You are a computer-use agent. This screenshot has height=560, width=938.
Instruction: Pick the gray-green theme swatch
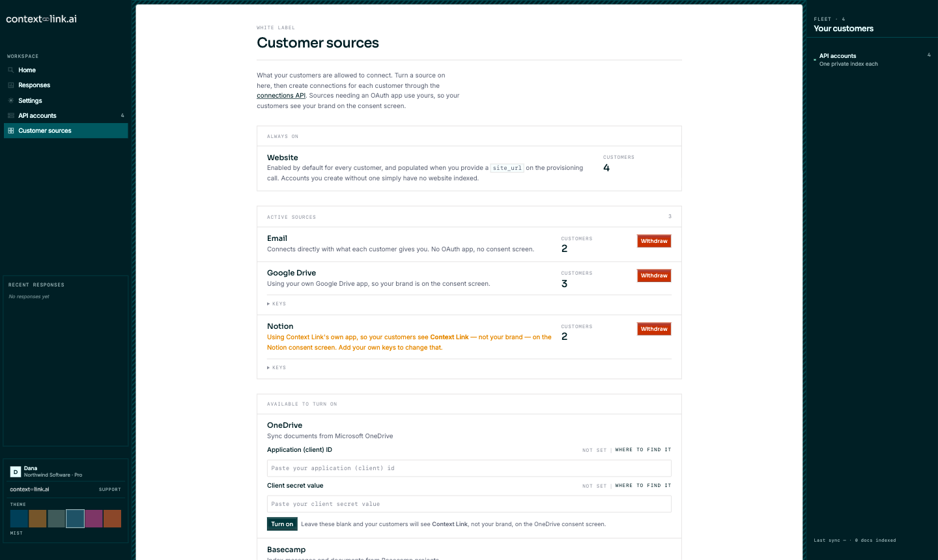point(56,518)
